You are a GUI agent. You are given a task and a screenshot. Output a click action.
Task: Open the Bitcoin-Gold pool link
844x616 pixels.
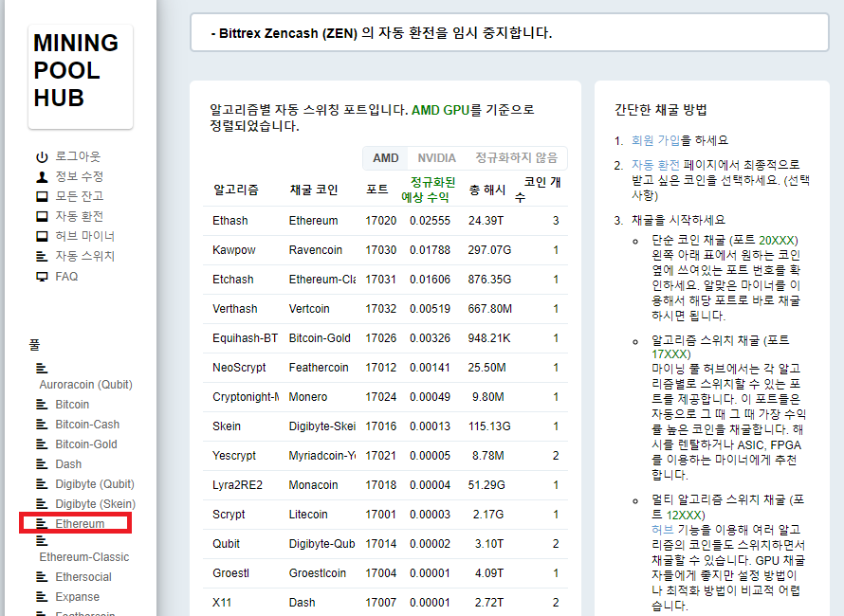(86, 444)
